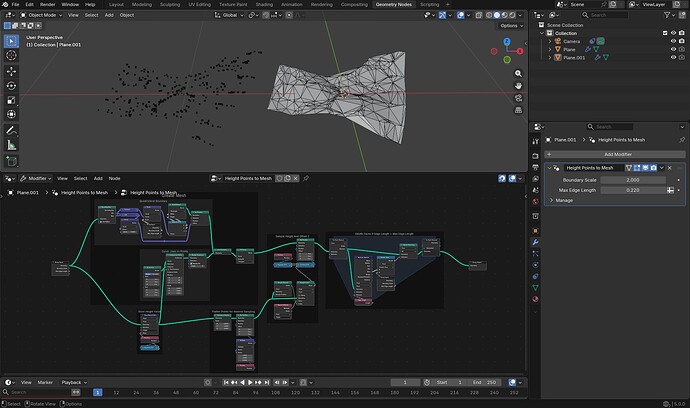The width and height of the screenshot is (690, 408).
Task: Toggle visibility eye for Plane in outliner
Action: click(x=673, y=49)
